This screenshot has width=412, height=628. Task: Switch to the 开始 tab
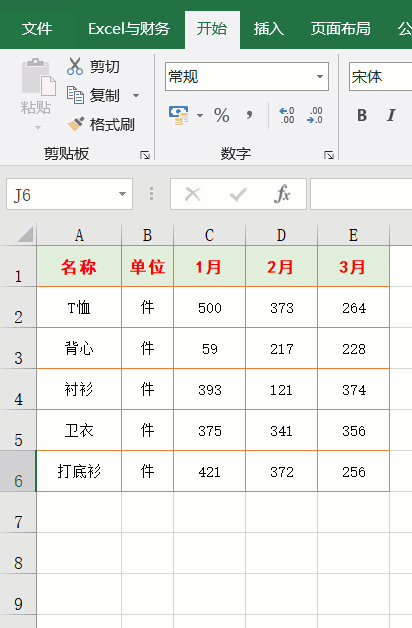pos(212,29)
